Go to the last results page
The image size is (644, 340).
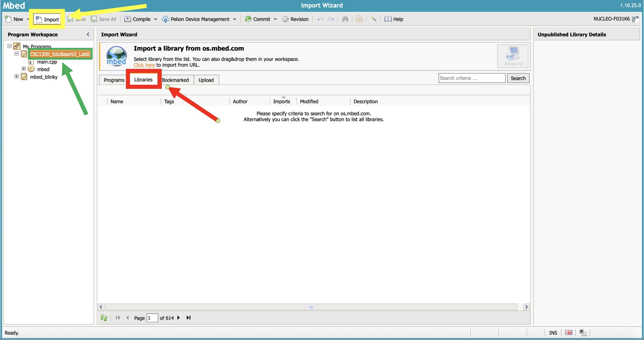[x=189, y=318]
